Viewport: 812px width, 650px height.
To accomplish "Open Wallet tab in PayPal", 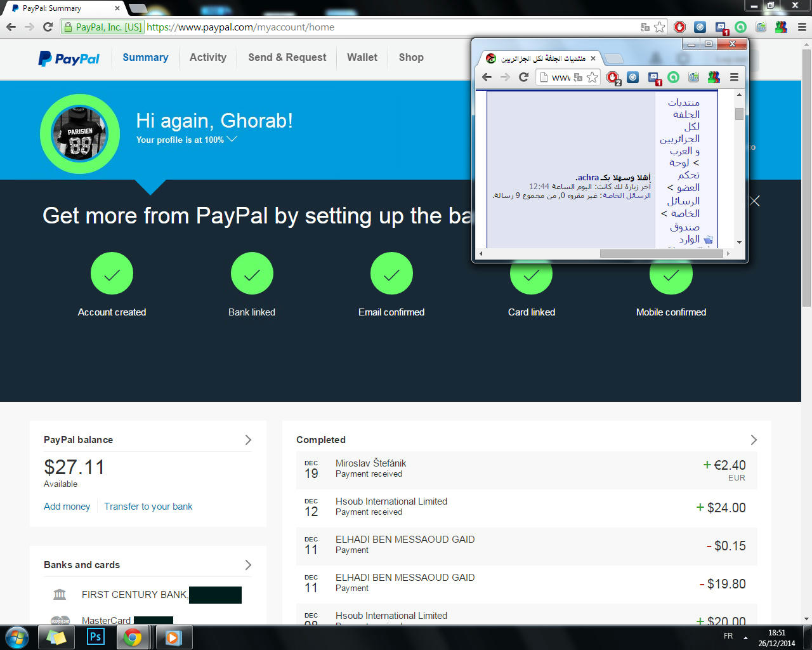I will tap(362, 58).
